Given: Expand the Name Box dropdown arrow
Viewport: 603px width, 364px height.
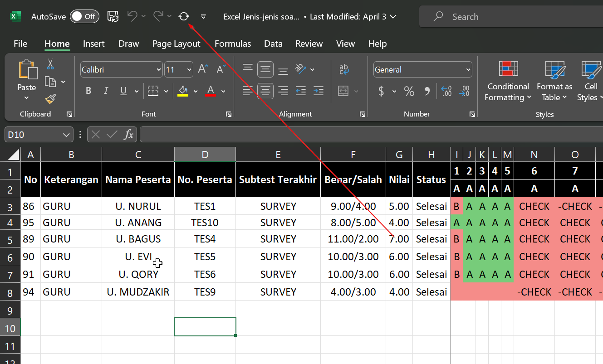Looking at the screenshot, I should (x=66, y=135).
